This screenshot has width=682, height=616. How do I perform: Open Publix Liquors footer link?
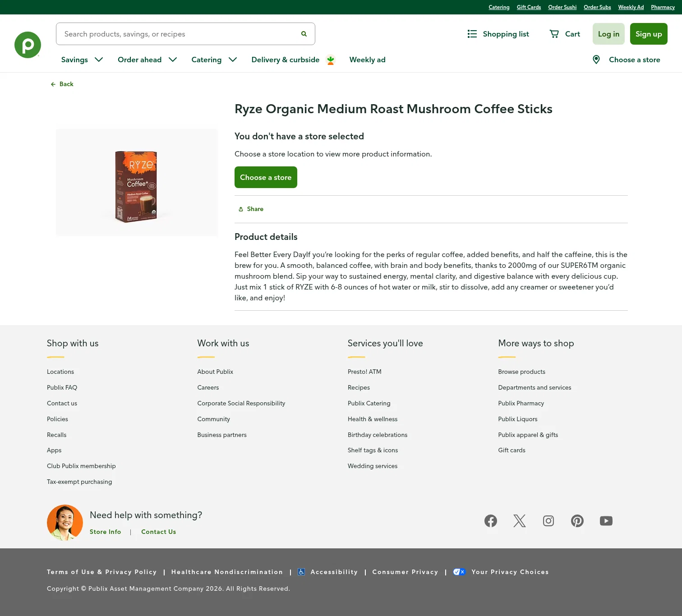pos(518,419)
